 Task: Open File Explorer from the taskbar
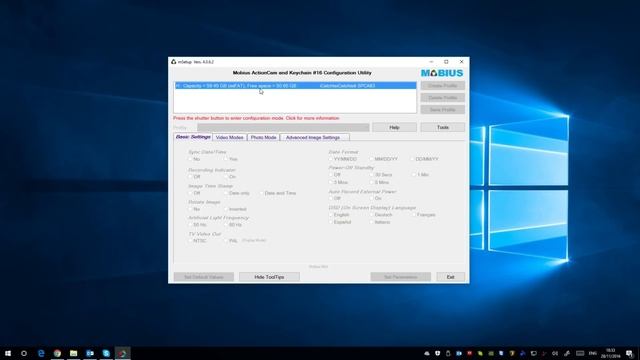(x=73, y=353)
